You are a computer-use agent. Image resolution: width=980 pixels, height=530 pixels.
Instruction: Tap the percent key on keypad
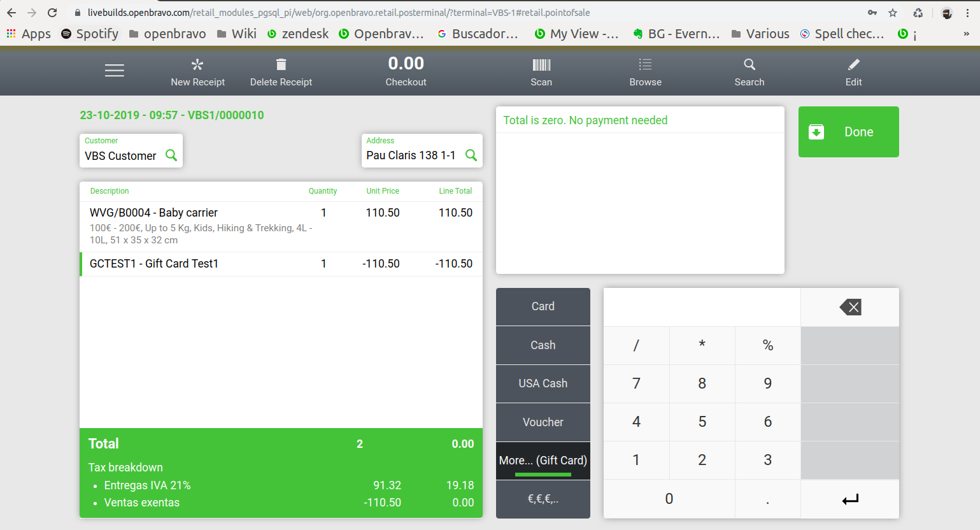tap(768, 345)
